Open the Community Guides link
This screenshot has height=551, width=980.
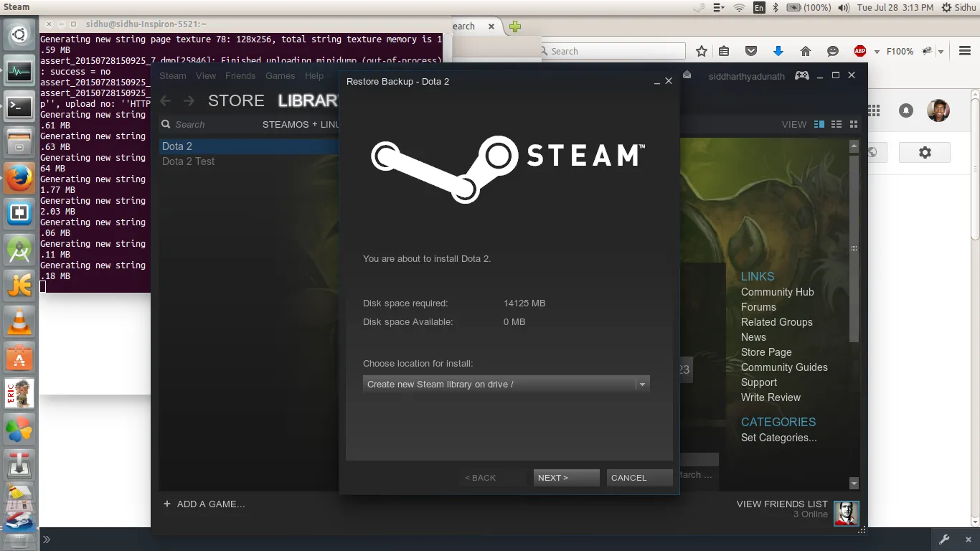(x=784, y=367)
